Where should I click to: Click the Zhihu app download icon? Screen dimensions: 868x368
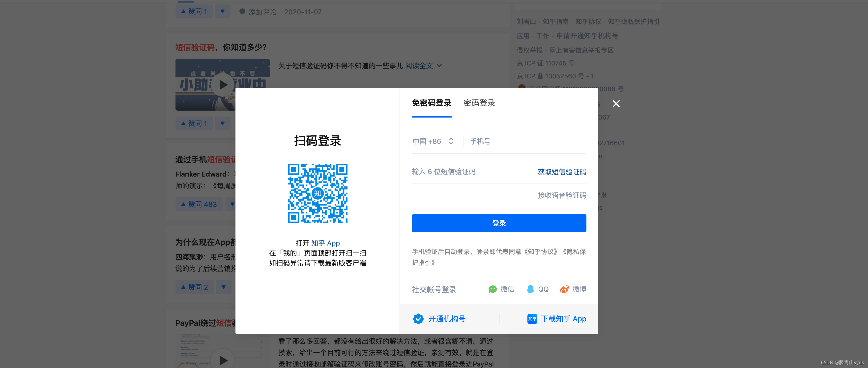click(532, 319)
